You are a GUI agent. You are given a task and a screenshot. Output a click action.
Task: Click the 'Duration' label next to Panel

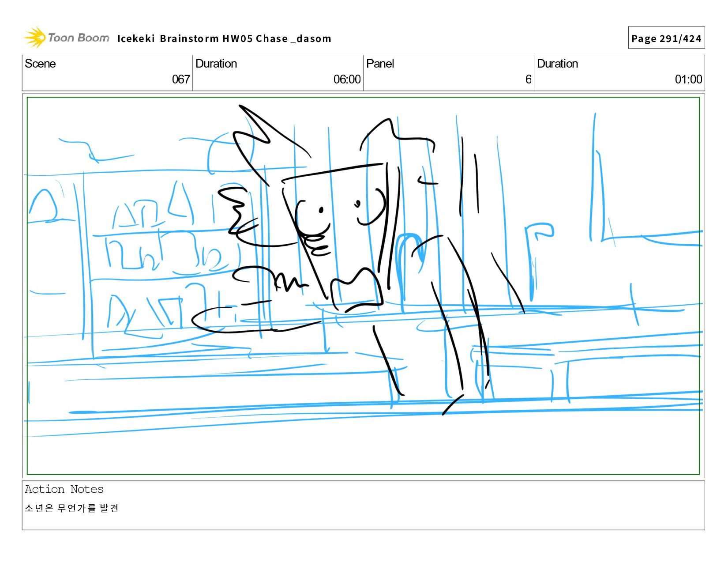point(557,64)
